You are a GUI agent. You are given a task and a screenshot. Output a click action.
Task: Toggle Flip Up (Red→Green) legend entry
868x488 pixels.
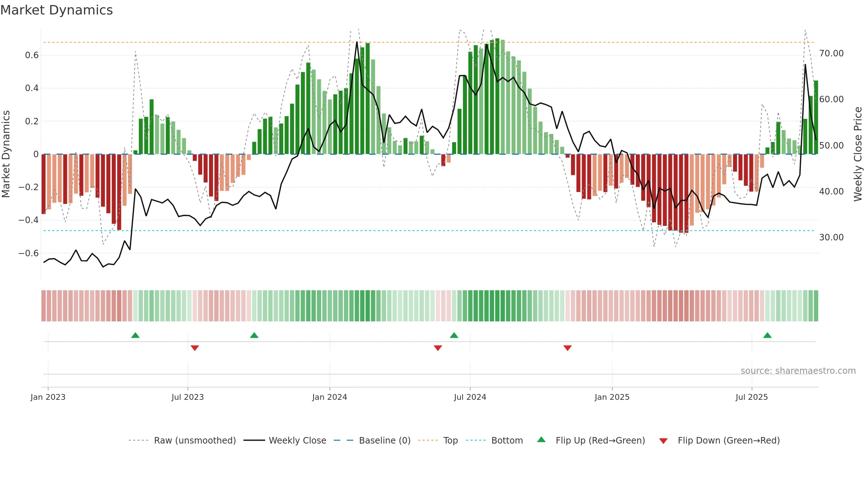[591, 440]
